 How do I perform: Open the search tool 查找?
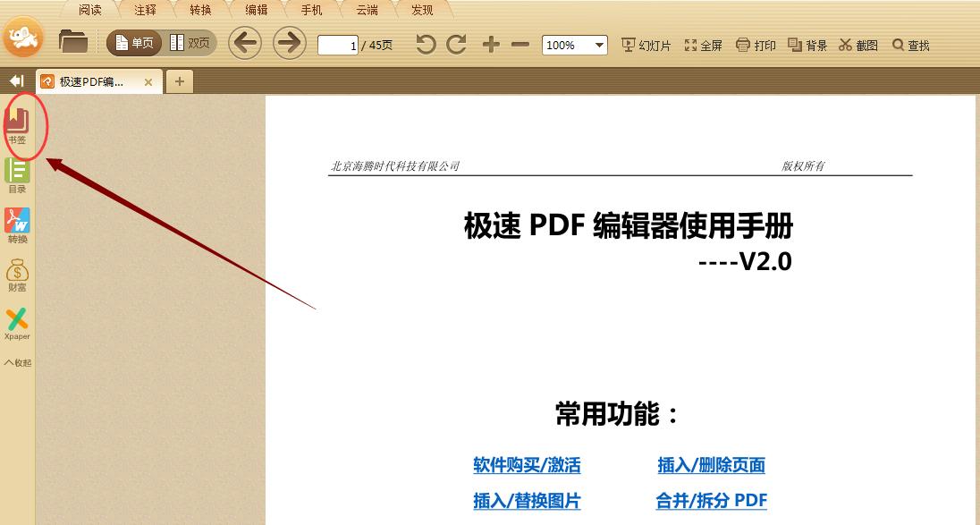(x=911, y=45)
